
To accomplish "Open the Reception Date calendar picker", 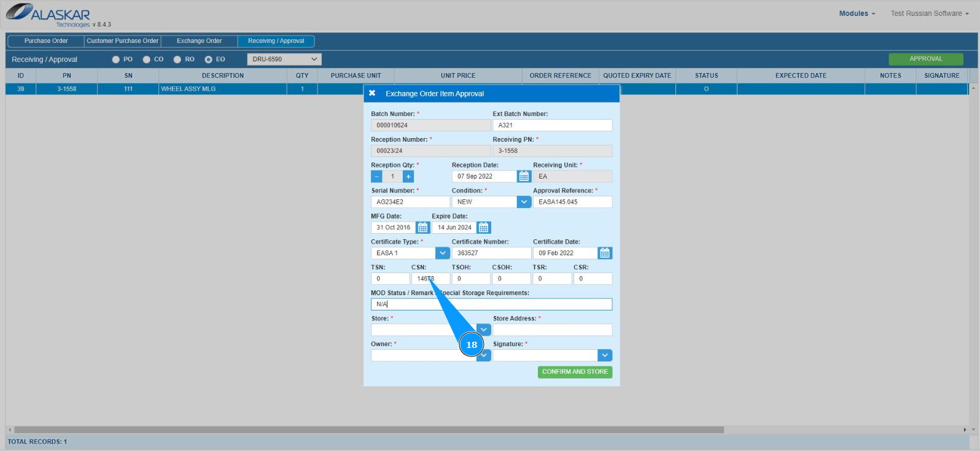I will 524,177.
